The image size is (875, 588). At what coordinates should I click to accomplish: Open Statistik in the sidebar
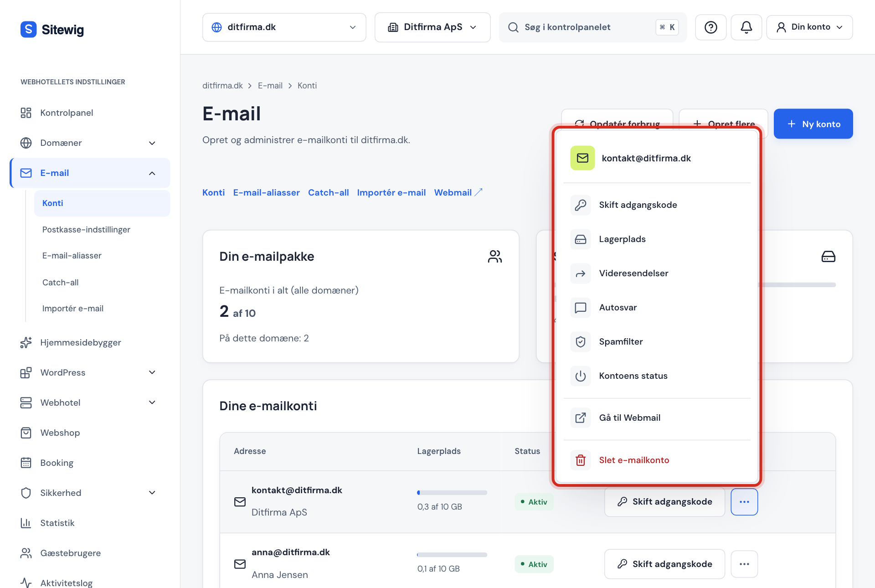pos(90,523)
